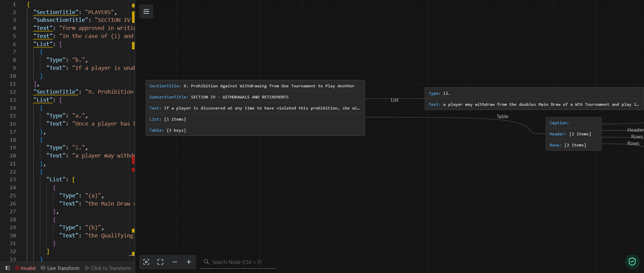The width and height of the screenshot is (644, 273).
Task: Click the focus to first node icon
Action: [146, 262]
